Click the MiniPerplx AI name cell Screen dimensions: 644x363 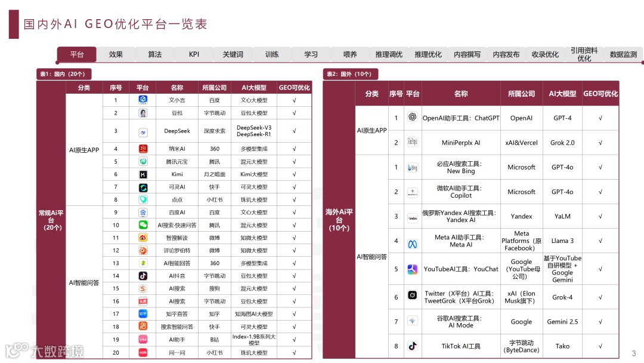(x=461, y=143)
